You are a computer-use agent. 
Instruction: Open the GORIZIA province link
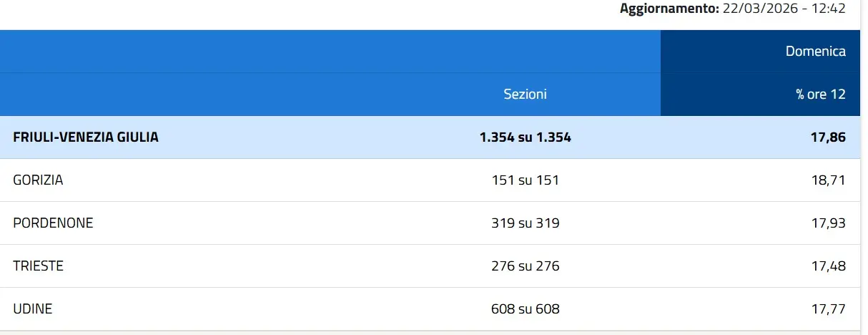38,180
